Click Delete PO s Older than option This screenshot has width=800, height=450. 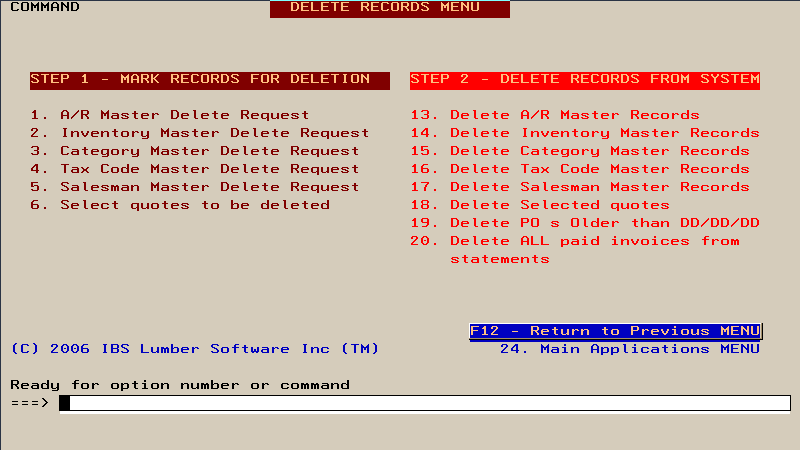585,223
